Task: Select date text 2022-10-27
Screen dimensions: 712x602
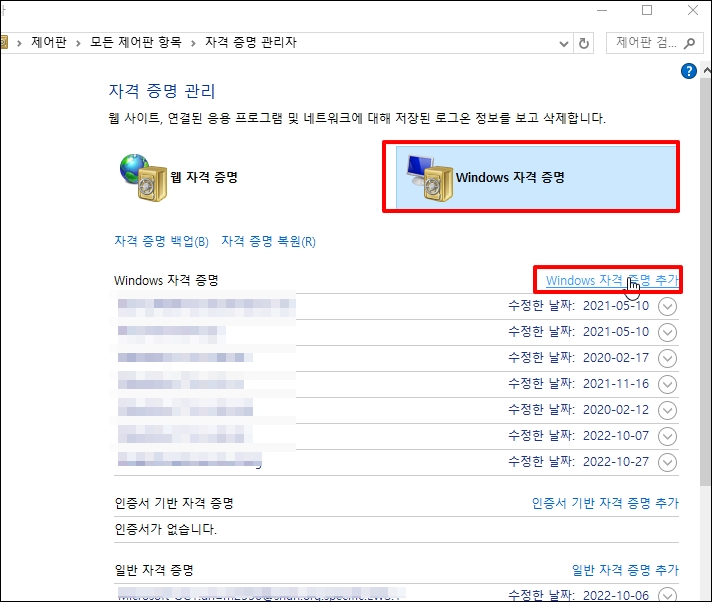Action: point(616,462)
